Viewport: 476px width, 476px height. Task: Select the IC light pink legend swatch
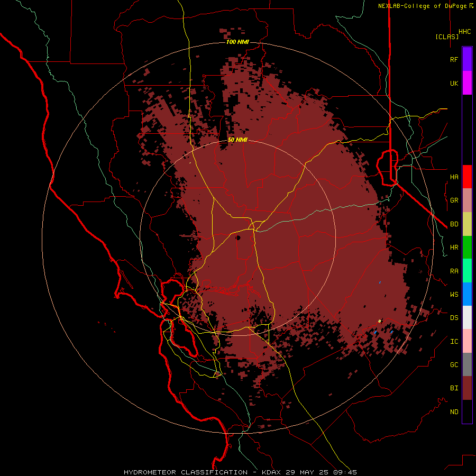click(467, 341)
